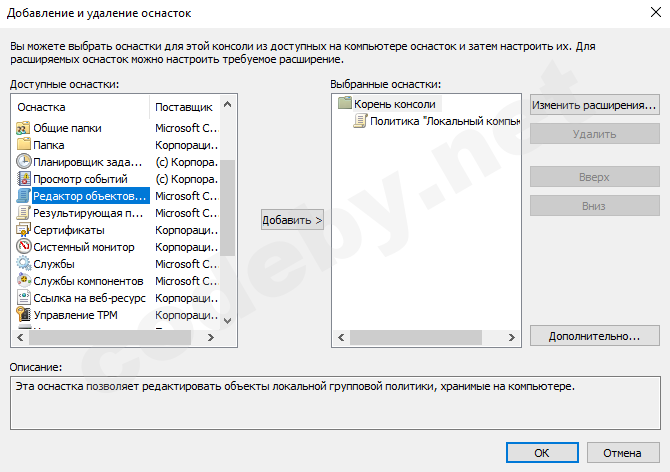Click selected snap-ins horizontal scrollbar thumb

(x=416, y=337)
